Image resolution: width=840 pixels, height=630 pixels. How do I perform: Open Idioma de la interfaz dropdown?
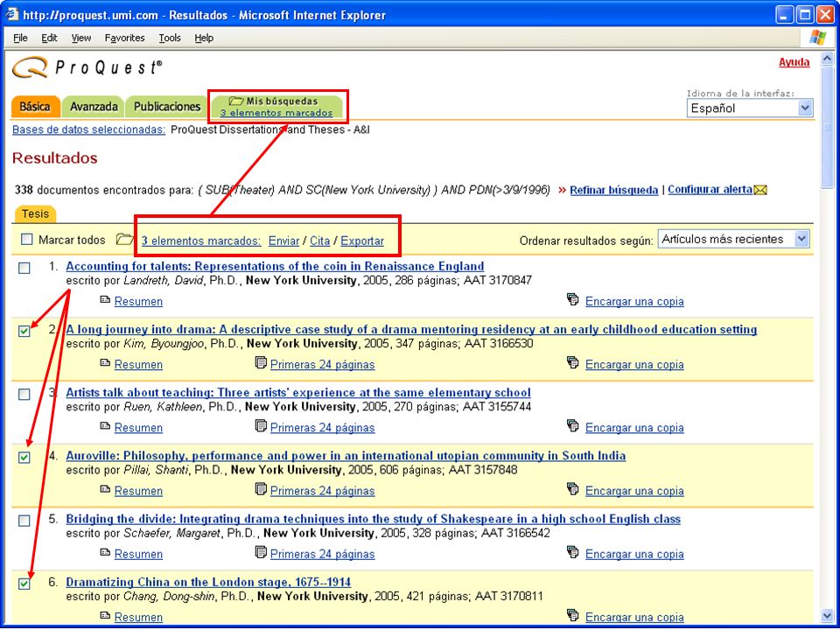[750, 108]
